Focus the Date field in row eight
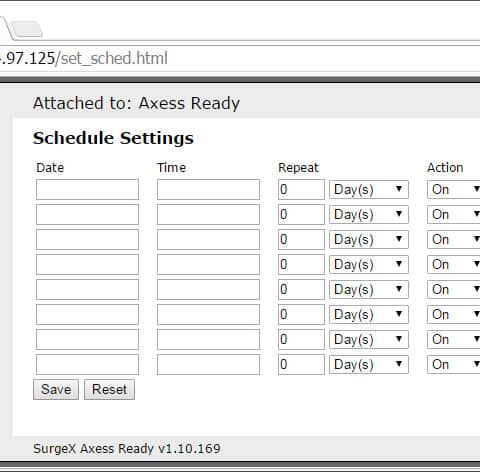Viewport: 480px width, 472px height. tap(87, 364)
